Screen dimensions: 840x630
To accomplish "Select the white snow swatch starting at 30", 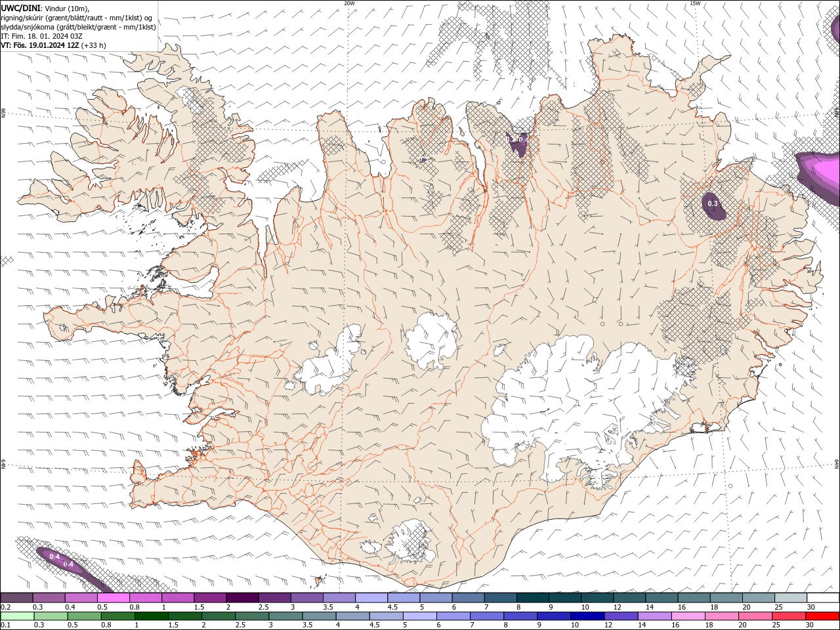I will [x=823, y=598].
